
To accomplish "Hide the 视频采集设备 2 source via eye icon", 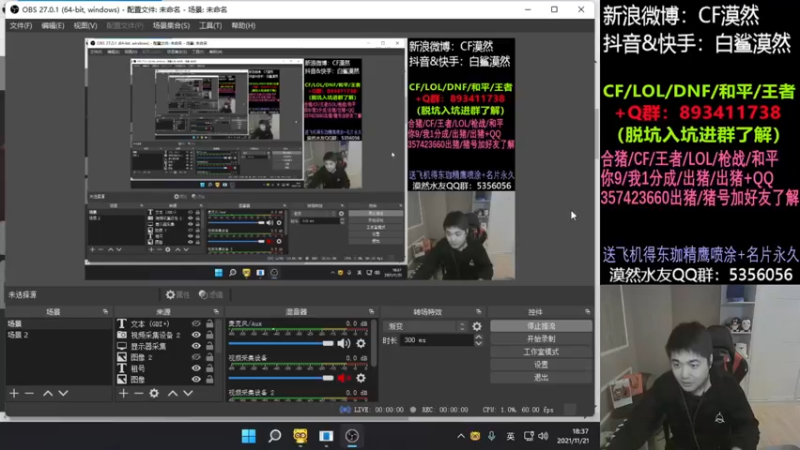I will 196,335.
